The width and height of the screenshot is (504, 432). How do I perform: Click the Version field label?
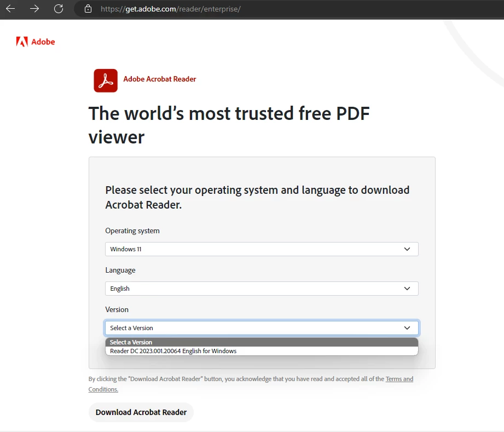(117, 309)
